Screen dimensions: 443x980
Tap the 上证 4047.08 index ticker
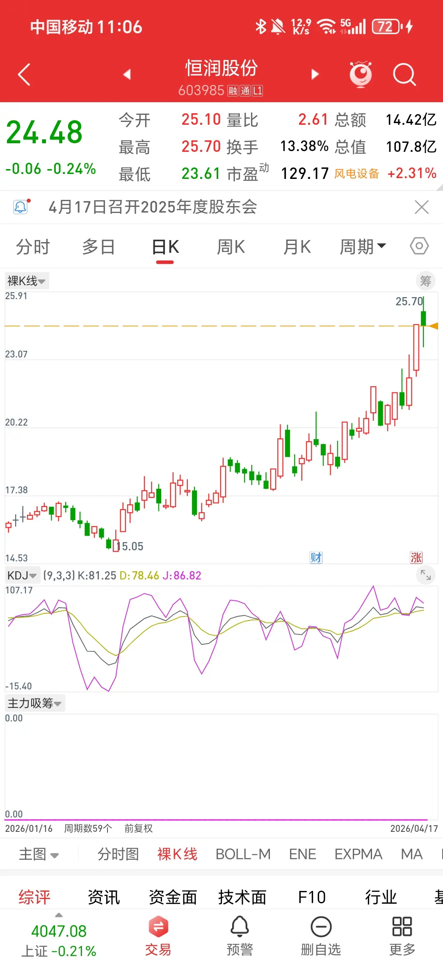click(x=59, y=941)
